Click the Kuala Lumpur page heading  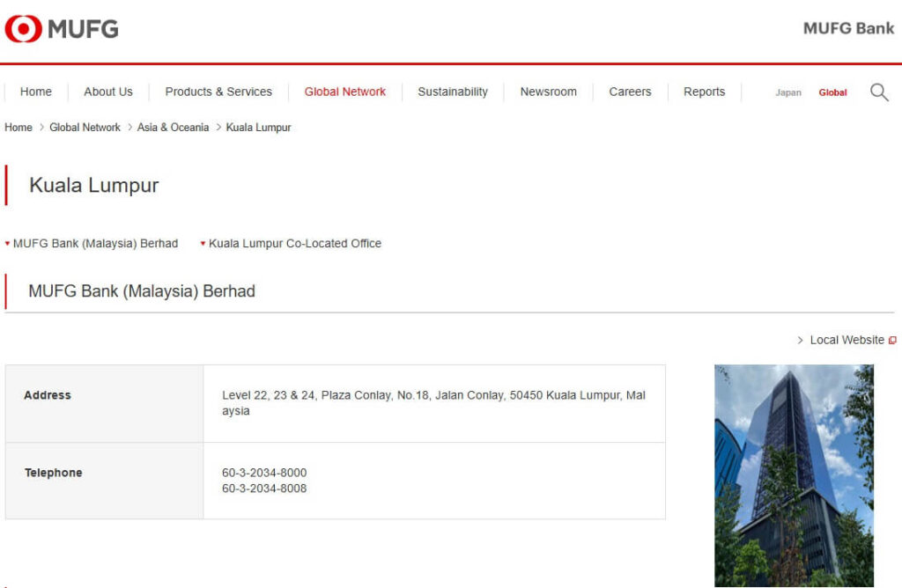coord(93,185)
